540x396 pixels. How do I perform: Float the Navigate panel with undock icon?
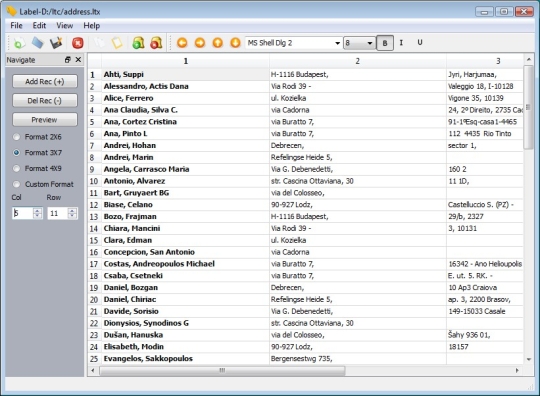(x=68, y=60)
